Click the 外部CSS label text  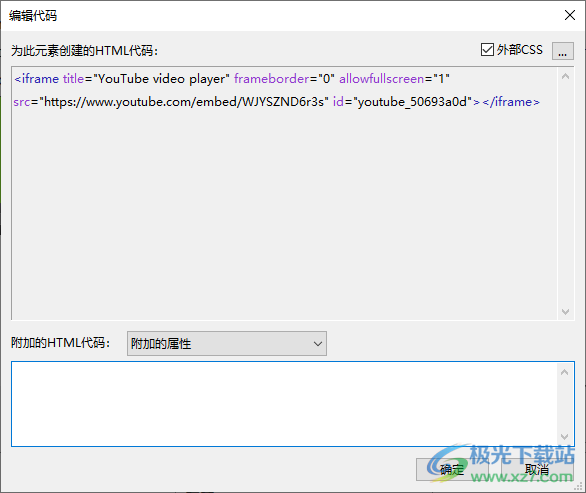519,50
